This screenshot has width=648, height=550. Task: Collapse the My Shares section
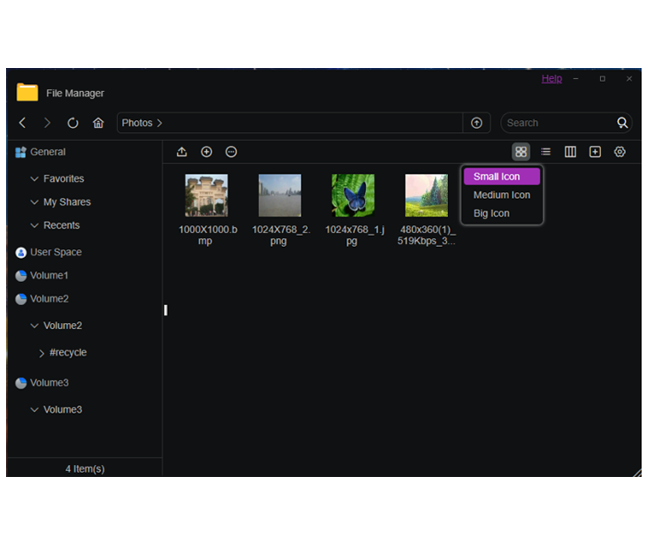(x=35, y=202)
